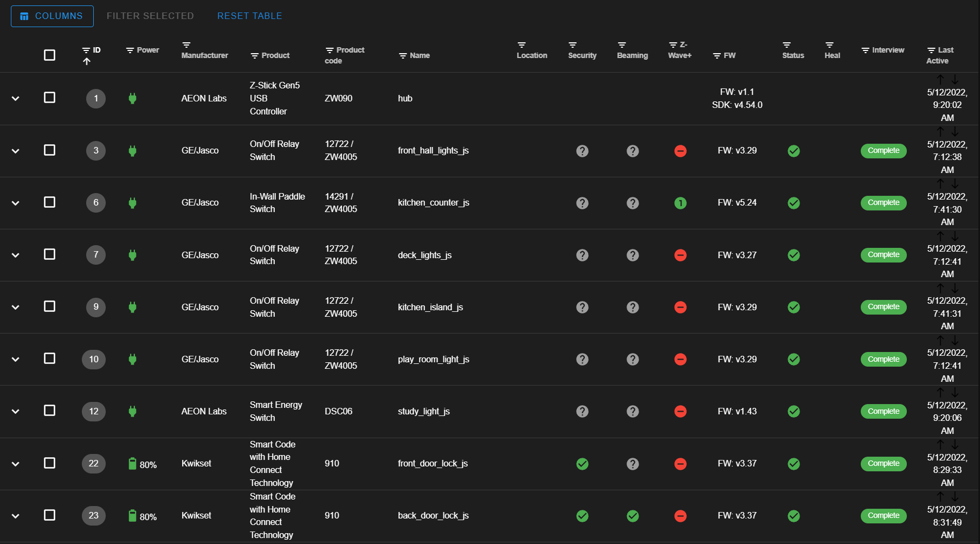Open the Name column filter icon
Viewport: 980px width, 544px height.
coord(403,56)
